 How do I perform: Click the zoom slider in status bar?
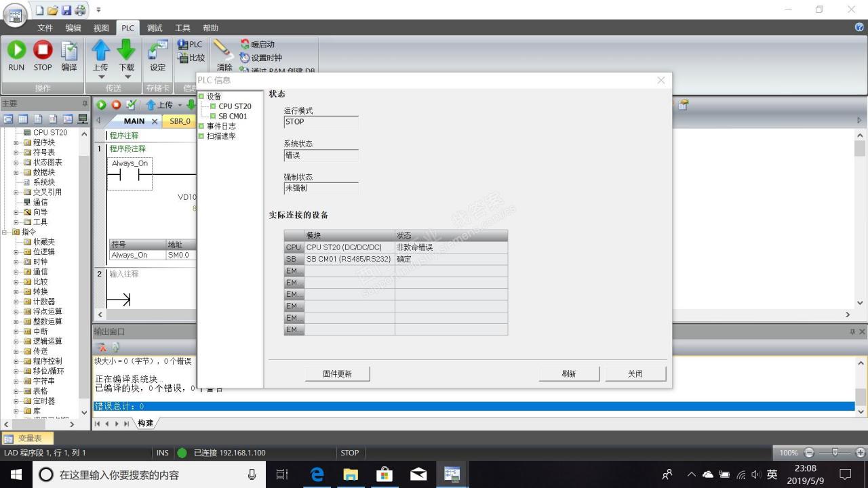tap(835, 453)
